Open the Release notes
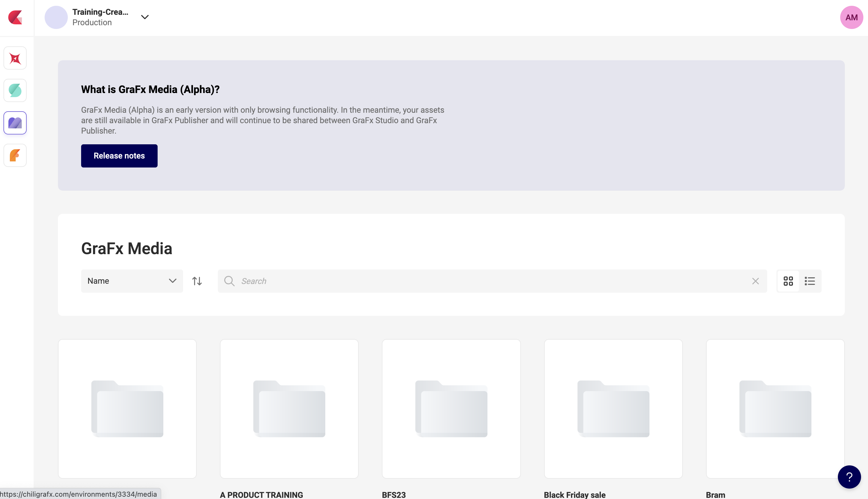The height and width of the screenshot is (499, 868). click(119, 156)
